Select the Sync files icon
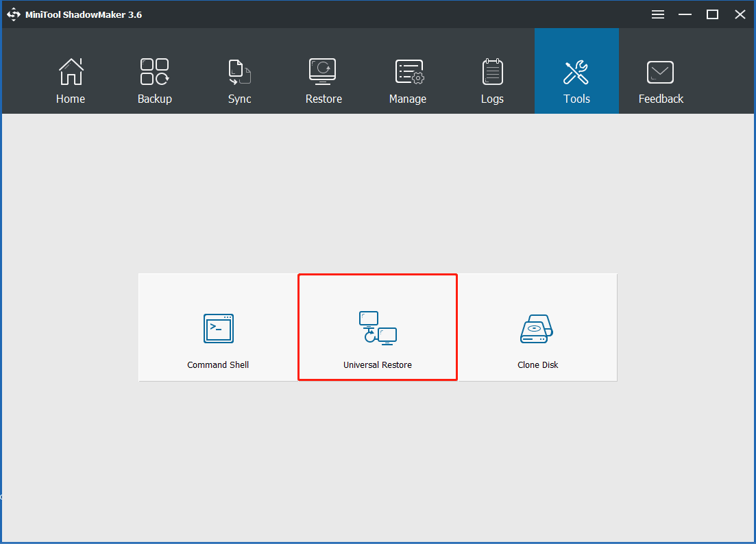Screen dimensions: 756x544 pyautogui.click(x=239, y=73)
